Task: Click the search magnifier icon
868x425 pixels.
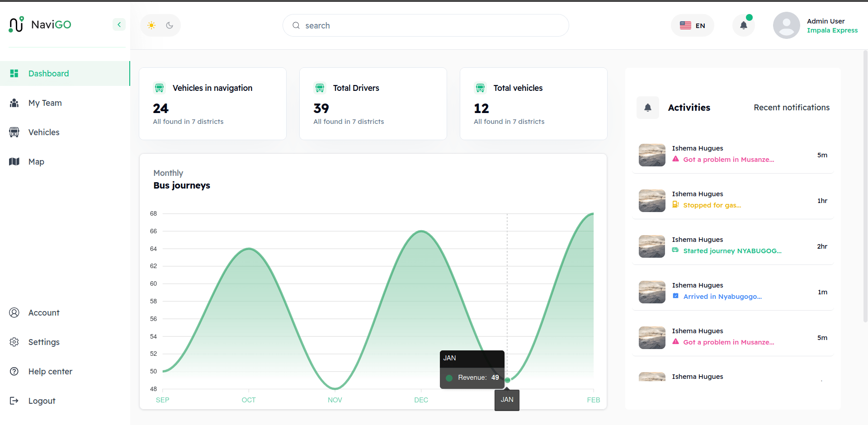Action: 296,25
